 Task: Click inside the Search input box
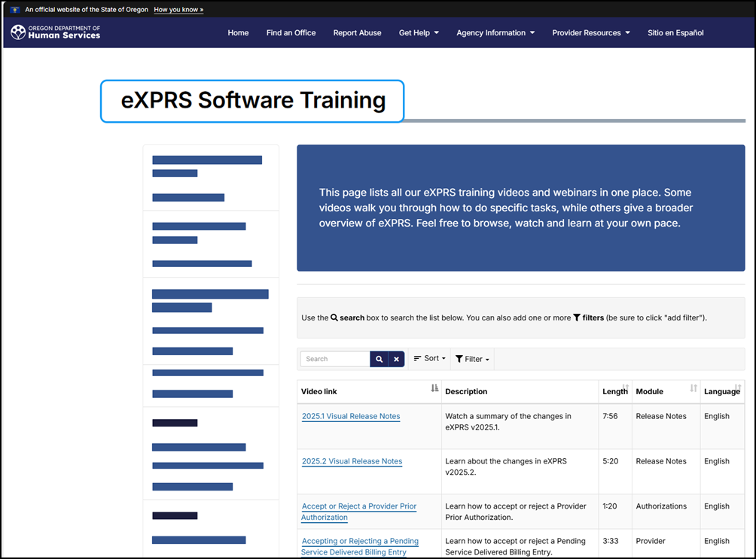coord(334,359)
